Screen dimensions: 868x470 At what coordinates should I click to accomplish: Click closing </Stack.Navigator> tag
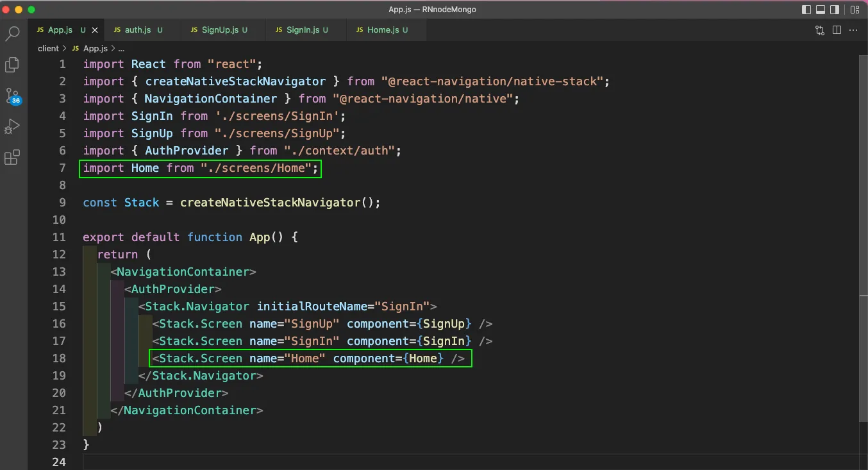point(201,376)
